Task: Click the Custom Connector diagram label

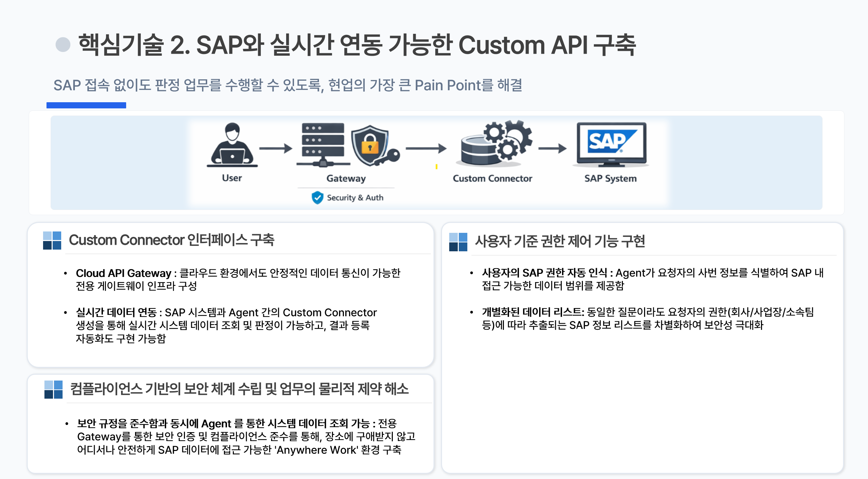Action: (x=492, y=178)
